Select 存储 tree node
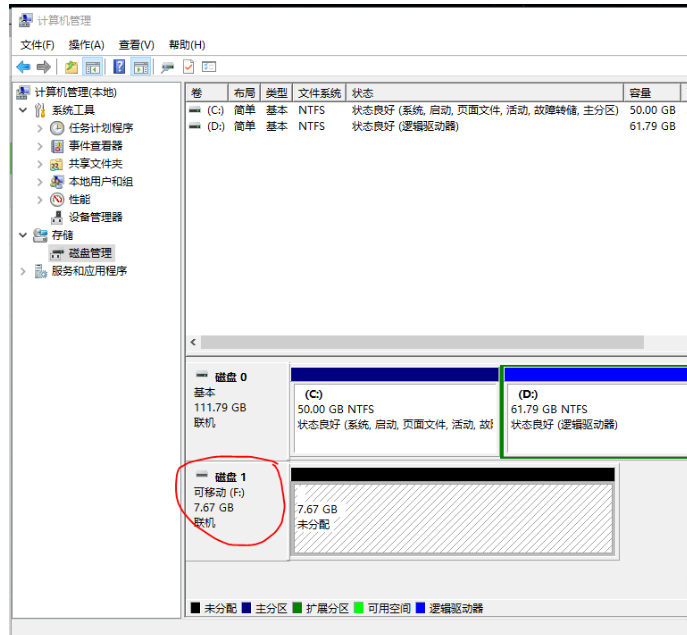Screen dimensions: 687x635 [x=62, y=235]
